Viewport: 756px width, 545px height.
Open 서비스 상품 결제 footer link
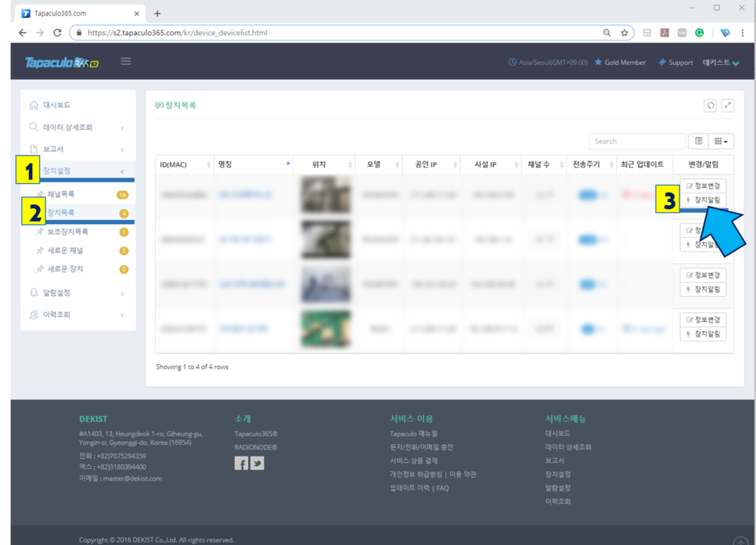pyautogui.click(x=413, y=460)
